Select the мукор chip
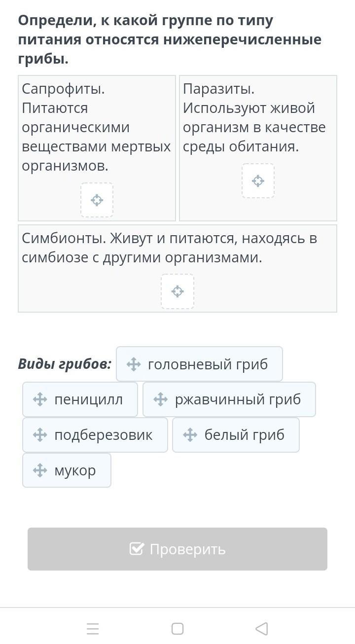The height and width of the screenshot is (644, 355). (67, 470)
